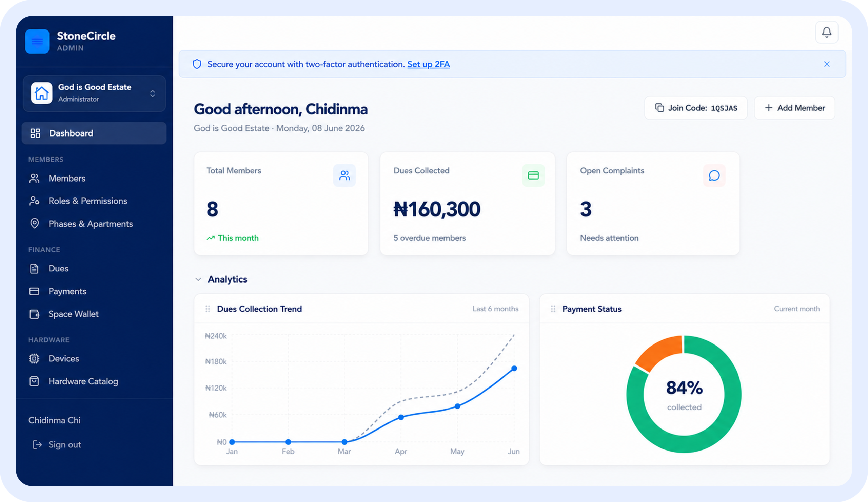Viewport: 868px width, 502px height.
Task: Click the May data point on chart
Action: (x=457, y=406)
